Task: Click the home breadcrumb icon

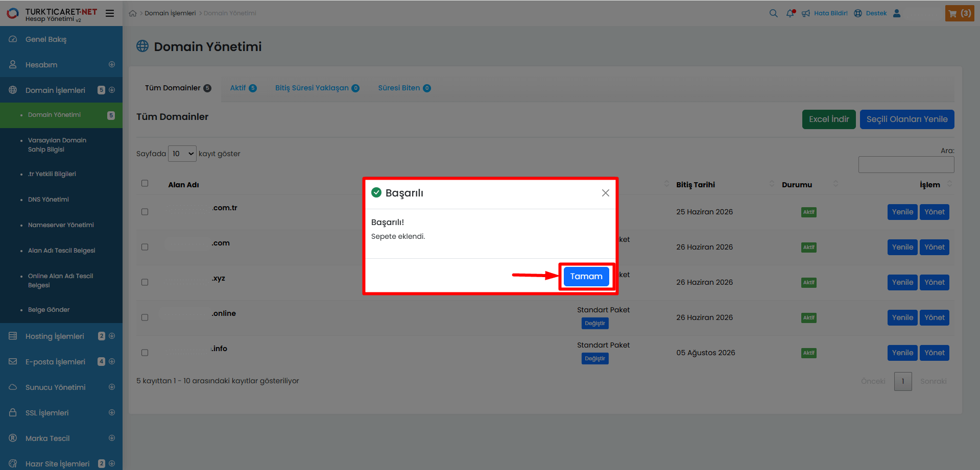Action: (133, 13)
